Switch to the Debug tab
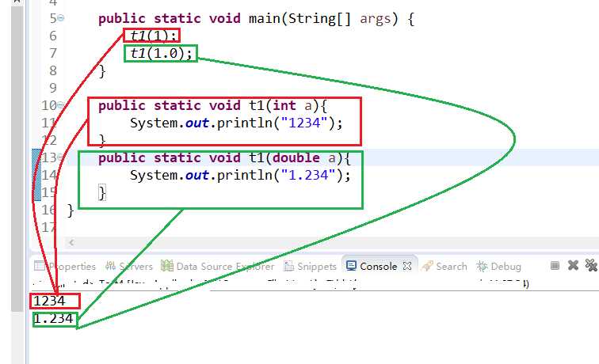599x364 pixels. coord(499,266)
